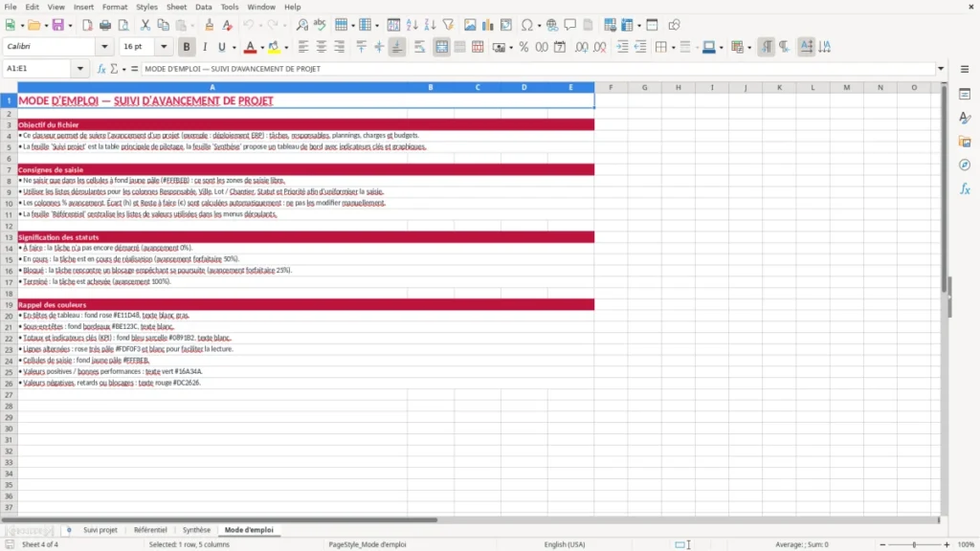Open the Format menu
Screen dimensions: 980x551
115,7
